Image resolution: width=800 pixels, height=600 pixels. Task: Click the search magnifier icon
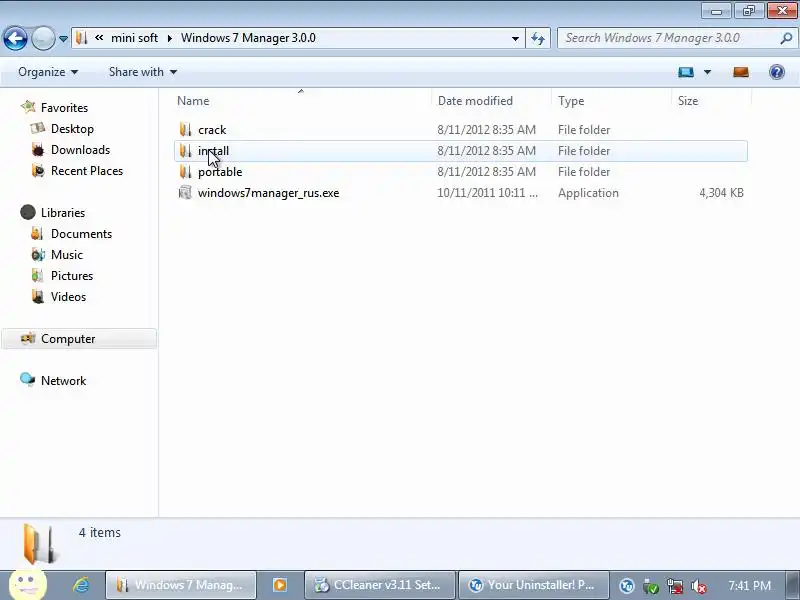click(x=787, y=38)
